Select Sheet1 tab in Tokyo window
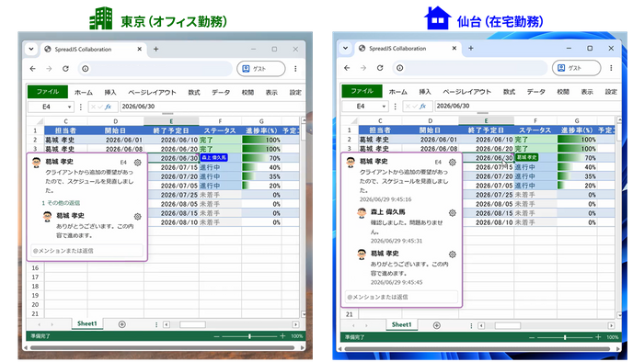 (x=87, y=324)
